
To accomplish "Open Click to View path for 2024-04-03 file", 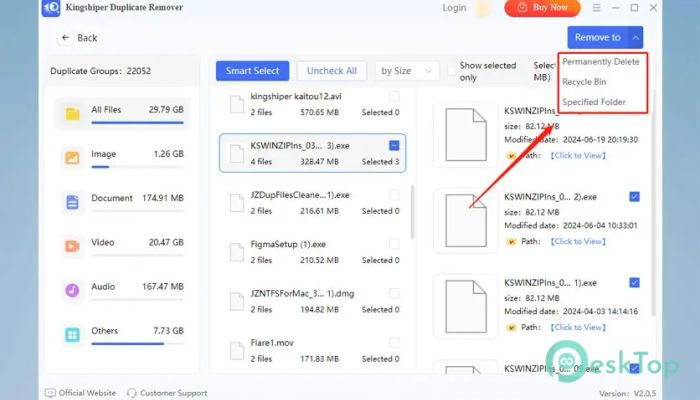I will coord(578,328).
